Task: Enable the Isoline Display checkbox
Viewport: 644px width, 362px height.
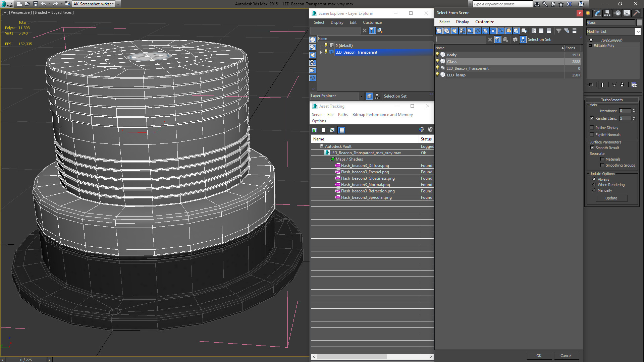Action: (592, 128)
